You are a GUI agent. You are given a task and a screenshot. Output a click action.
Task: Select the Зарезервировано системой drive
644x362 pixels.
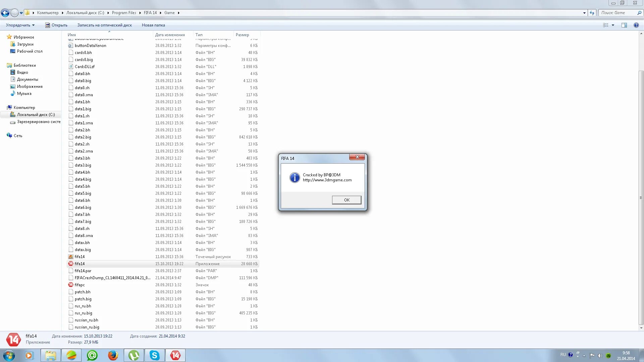pos(39,122)
